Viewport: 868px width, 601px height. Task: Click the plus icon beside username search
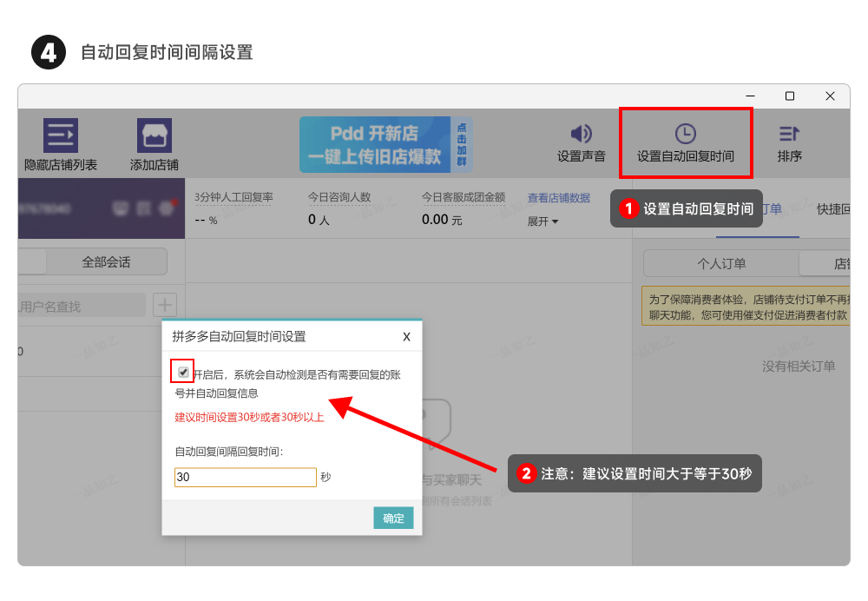tap(165, 305)
